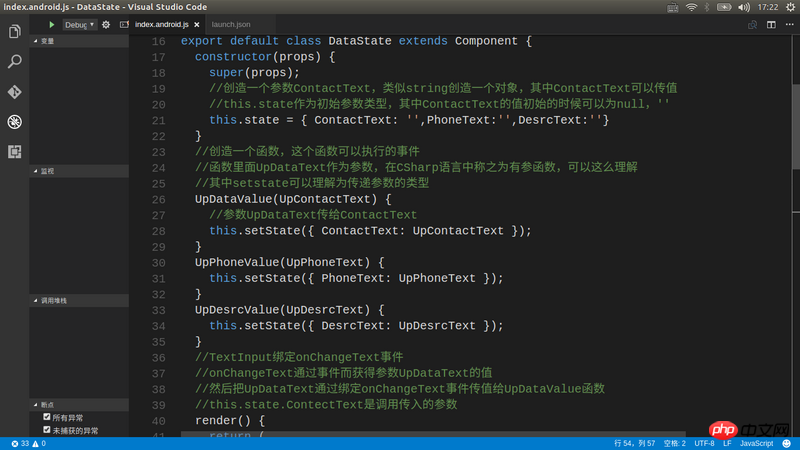
Task: Collapse the 监视 watch section
Action: [x=79, y=171]
